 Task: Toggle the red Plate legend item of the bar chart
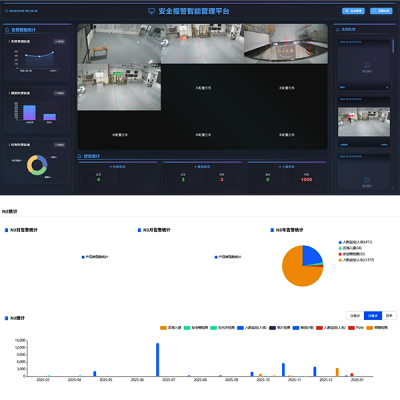tap(356, 328)
